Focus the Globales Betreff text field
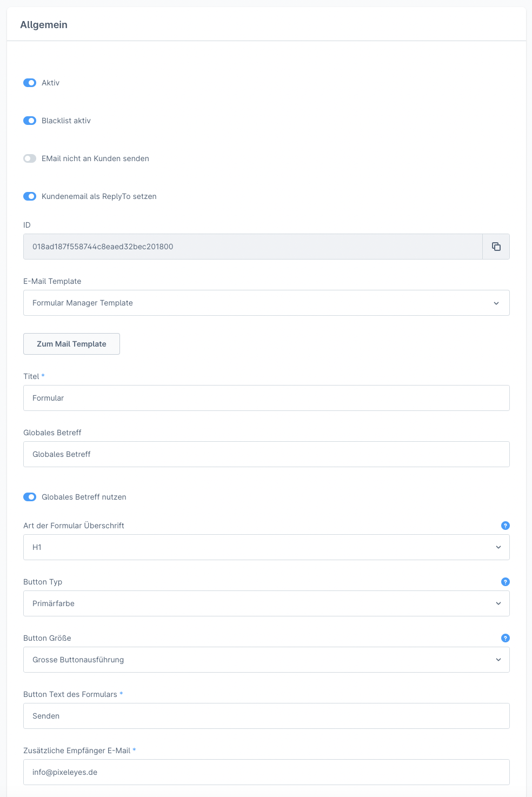The height and width of the screenshot is (797, 532). click(266, 454)
